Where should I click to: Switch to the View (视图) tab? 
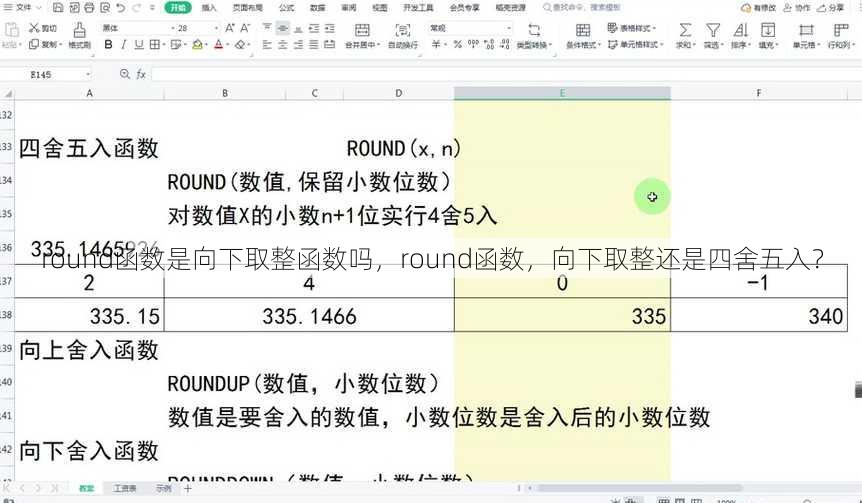tap(379, 8)
